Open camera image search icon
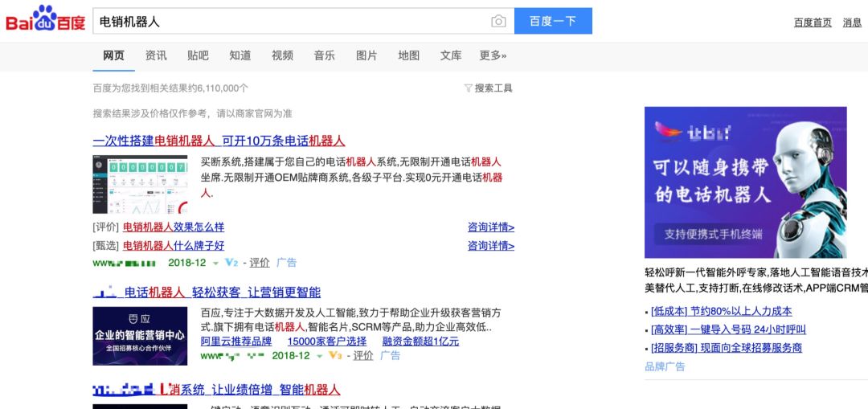Screen dimensions: 868x409 (x=498, y=21)
